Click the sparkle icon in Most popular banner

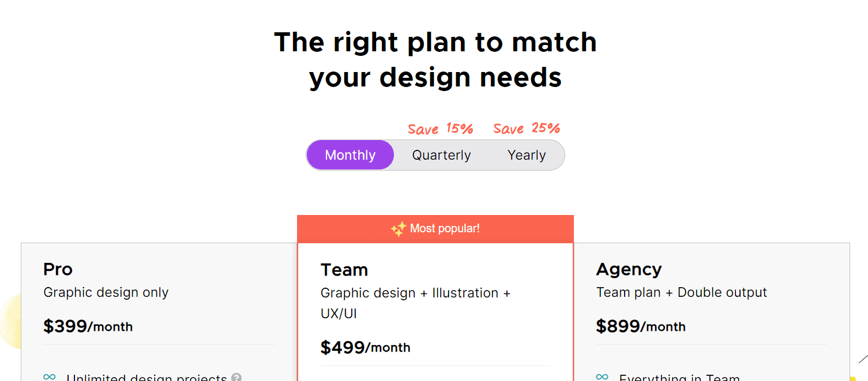tap(399, 229)
